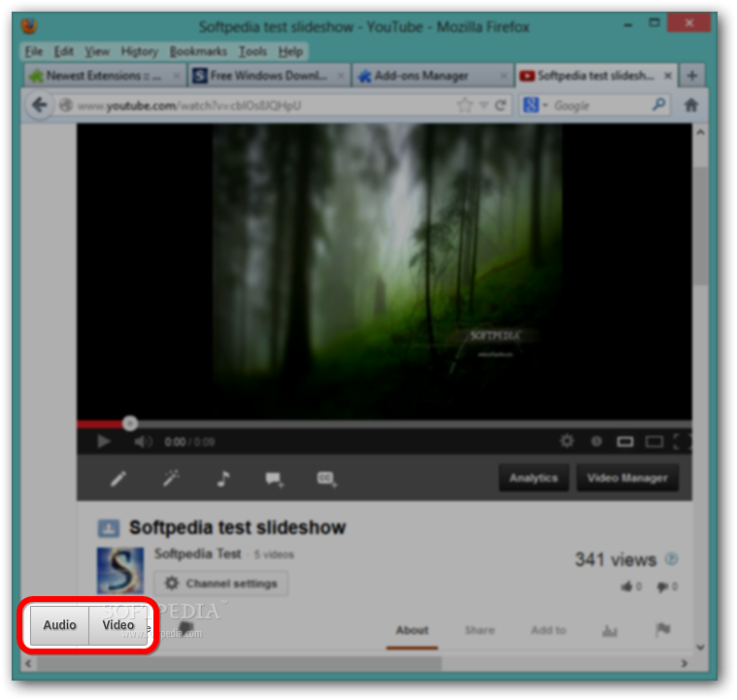Image resolution: width=737 pixels, height=700 pixels.
Task: Open audio music note editor icon
Action: (x=222, y=479)
